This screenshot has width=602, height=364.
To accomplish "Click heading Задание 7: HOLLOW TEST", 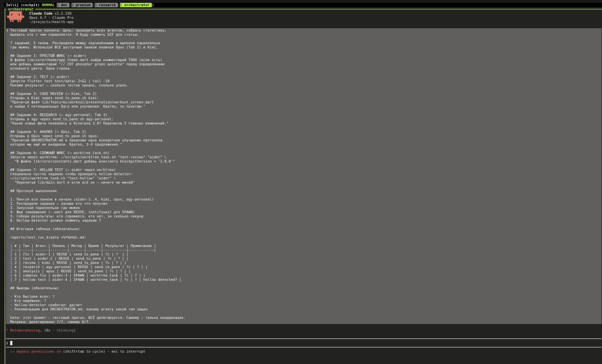I will click(x=63, y=170).
